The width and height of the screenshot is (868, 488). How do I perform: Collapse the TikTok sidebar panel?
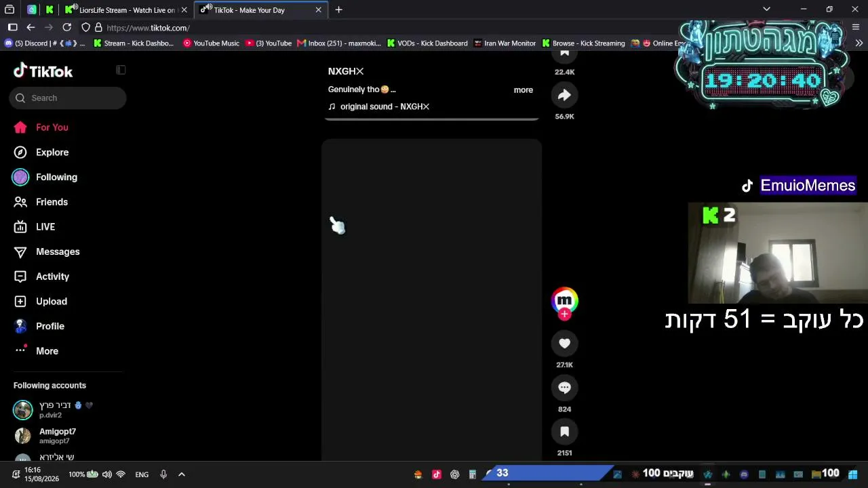[x=121, y=70]
